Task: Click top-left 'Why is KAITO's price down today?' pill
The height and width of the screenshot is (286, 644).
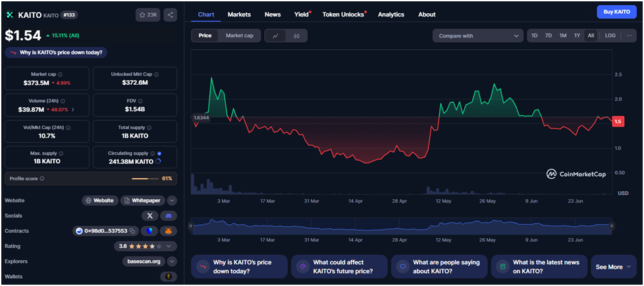Action: pyautogui.click(x=56, y=53)
